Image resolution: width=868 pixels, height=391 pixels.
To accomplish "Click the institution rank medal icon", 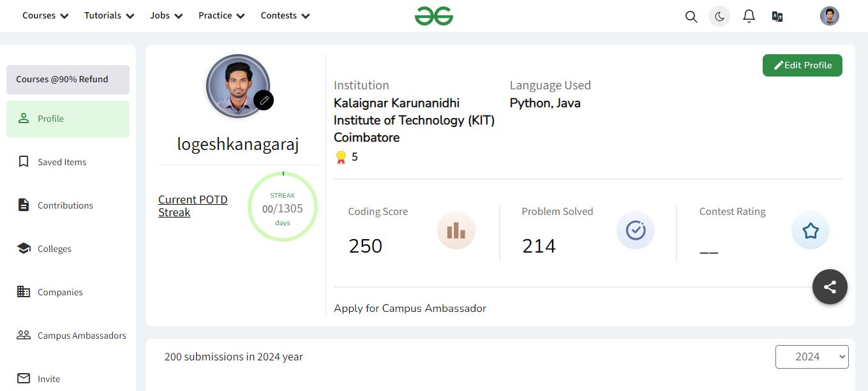I will tap(341, 157).
